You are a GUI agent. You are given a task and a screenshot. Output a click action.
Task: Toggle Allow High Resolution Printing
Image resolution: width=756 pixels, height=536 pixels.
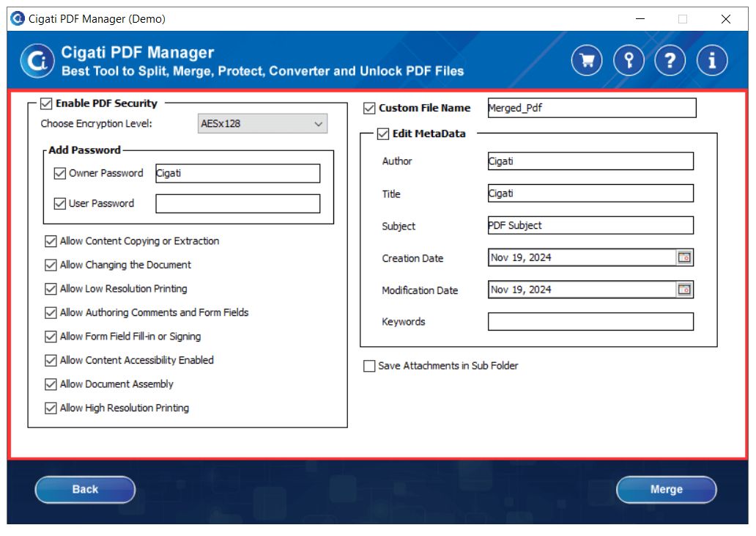(51, 408)
